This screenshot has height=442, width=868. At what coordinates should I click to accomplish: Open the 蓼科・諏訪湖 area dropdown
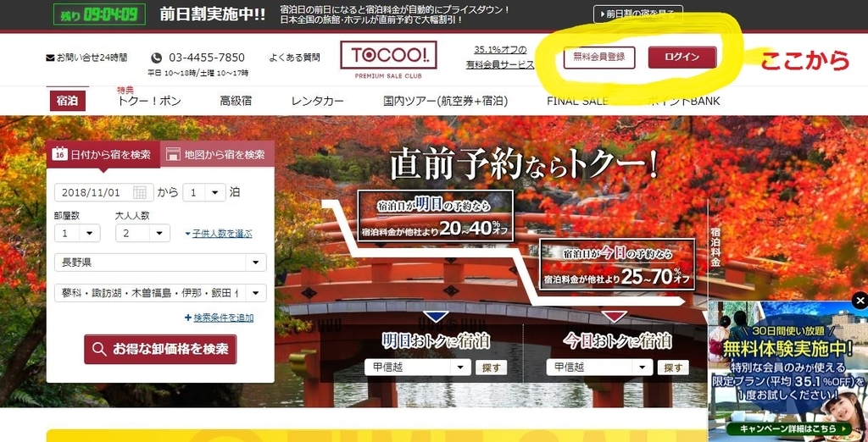click(x=160, y=293)
